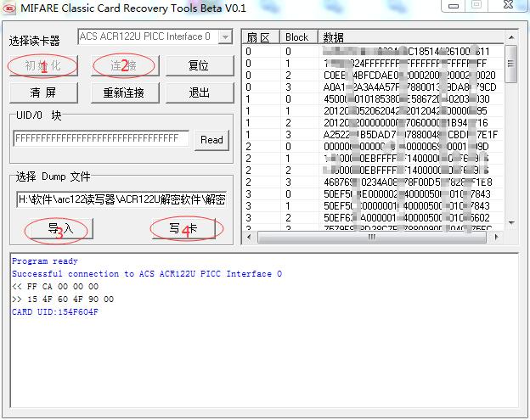Focus the UID/0 block input field
Screen dimensions: 530x420
point(102,140)
